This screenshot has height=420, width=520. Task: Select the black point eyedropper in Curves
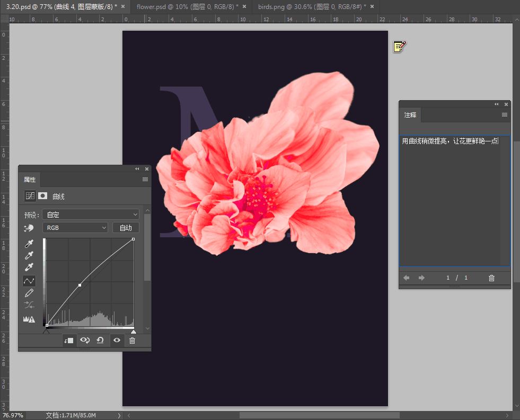(30, 243)
